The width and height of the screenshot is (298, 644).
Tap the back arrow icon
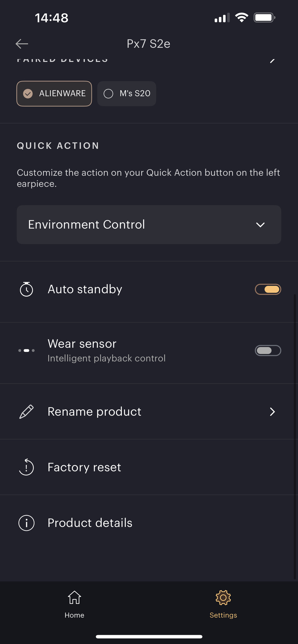point(22,44)
